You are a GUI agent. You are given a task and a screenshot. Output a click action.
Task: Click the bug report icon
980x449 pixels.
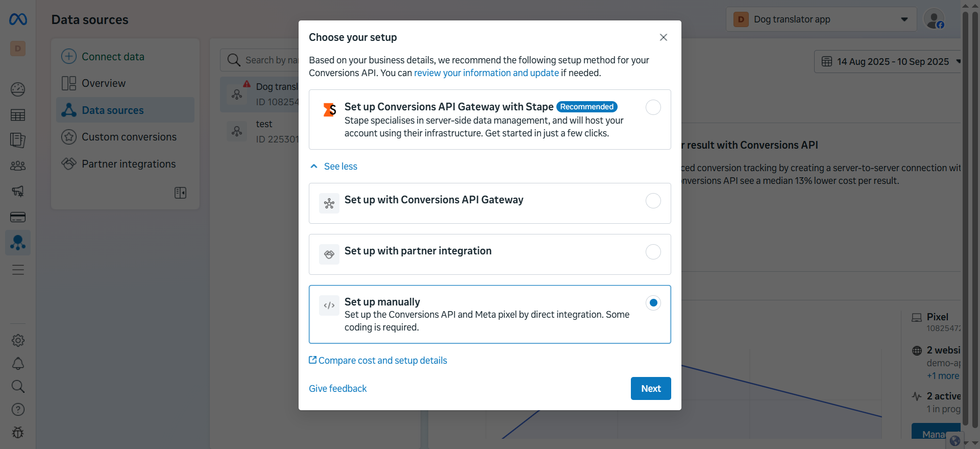[18, 432]
